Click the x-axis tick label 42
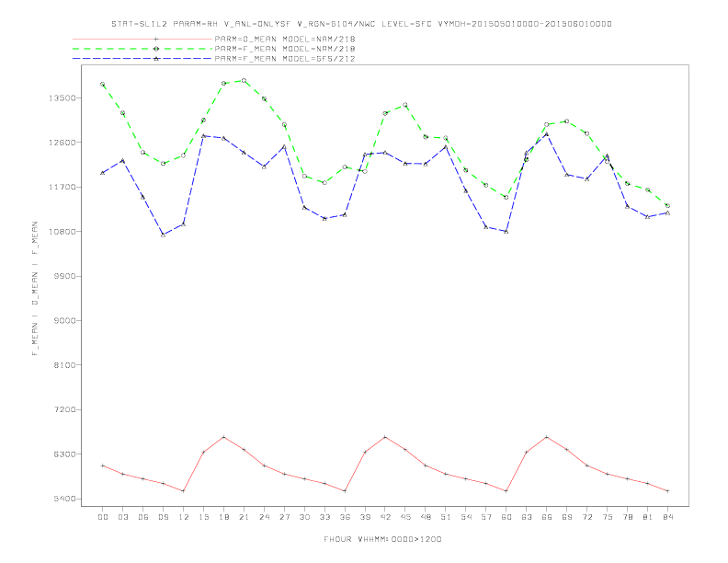728x563 pixels. pyautogui.click(x=385, y=517)
